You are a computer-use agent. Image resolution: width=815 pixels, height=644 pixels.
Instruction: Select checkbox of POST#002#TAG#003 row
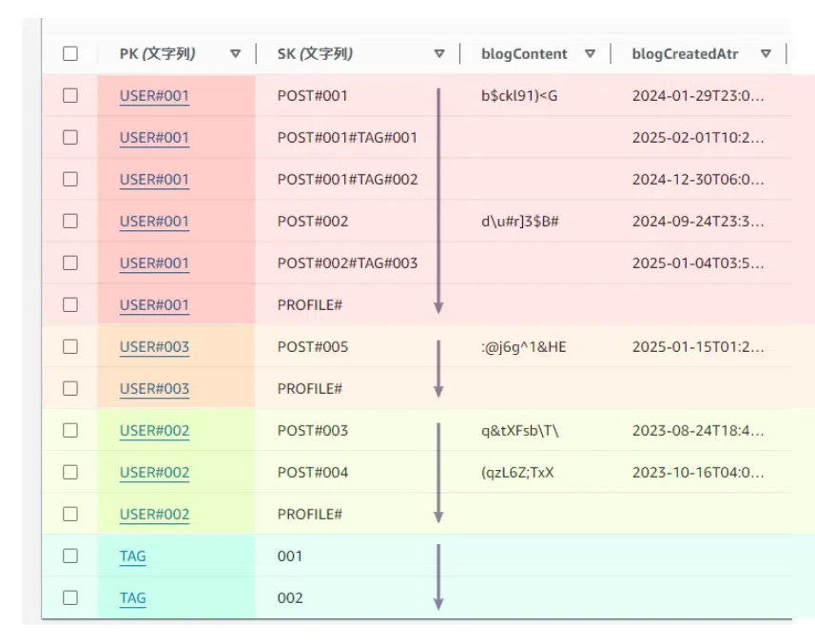point(70,263)
